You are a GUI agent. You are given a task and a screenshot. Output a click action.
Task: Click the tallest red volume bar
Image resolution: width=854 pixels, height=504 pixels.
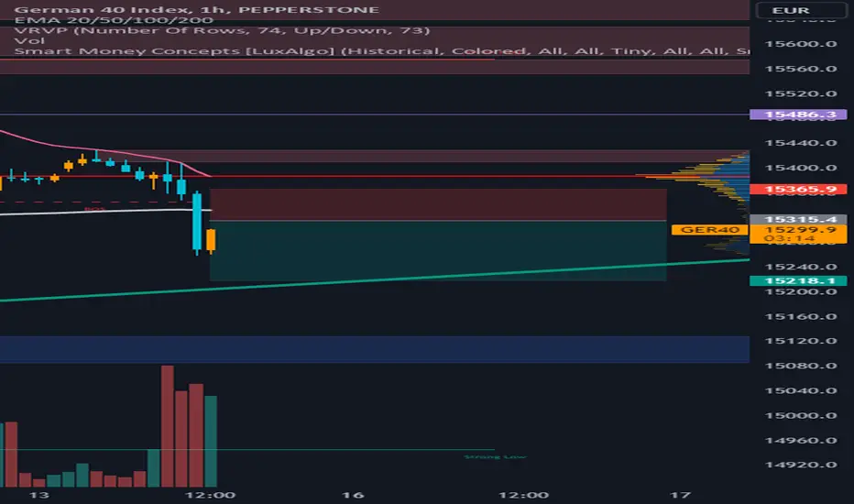tap(168, 426)
